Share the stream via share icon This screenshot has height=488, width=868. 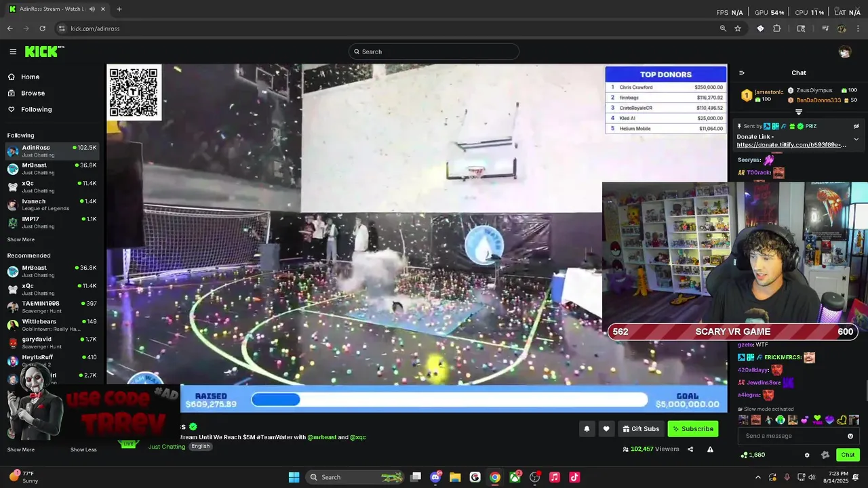click(x=690, y=449)
